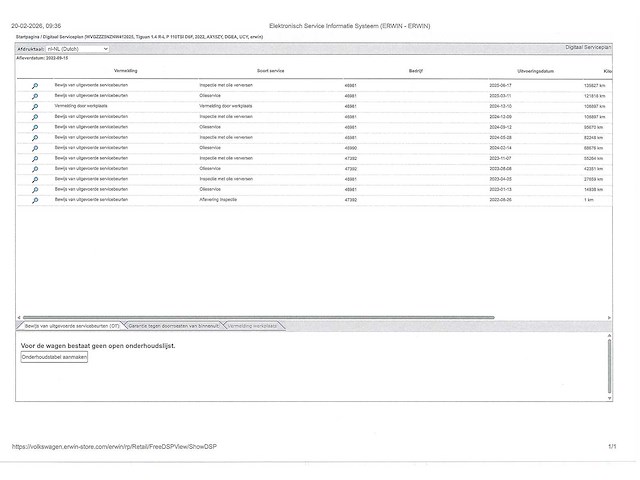
Task: Open magnifier for the 2023-11-07 inspection row
Action: [x=35, y=159]
